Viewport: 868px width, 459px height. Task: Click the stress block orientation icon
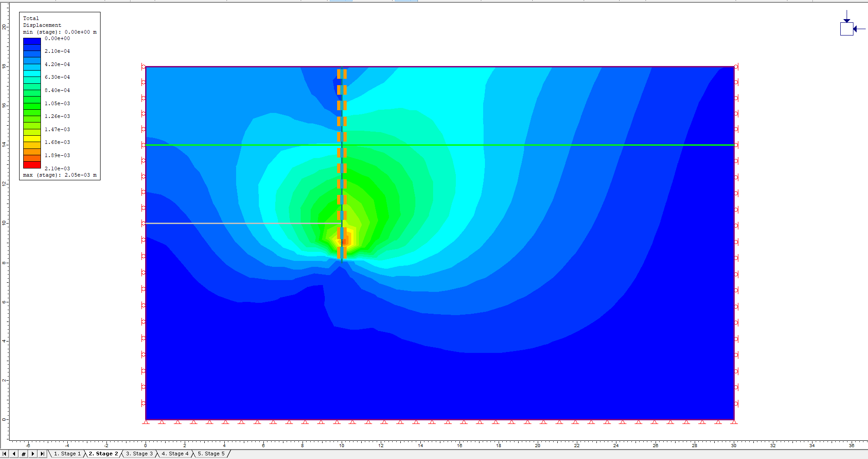pos(847,29)
